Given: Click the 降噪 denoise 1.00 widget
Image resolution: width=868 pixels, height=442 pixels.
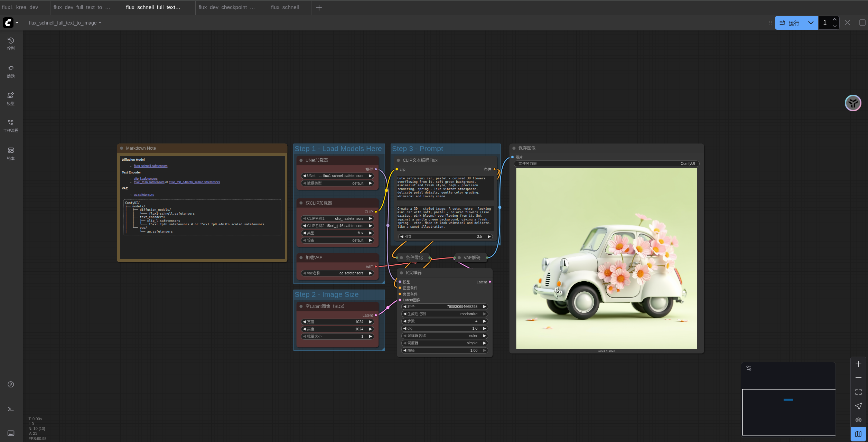Looking at the screenshot, I should 445,351.
